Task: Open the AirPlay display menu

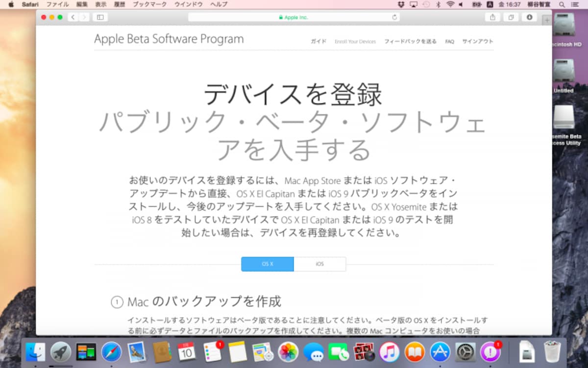Action: coord(414,4)
